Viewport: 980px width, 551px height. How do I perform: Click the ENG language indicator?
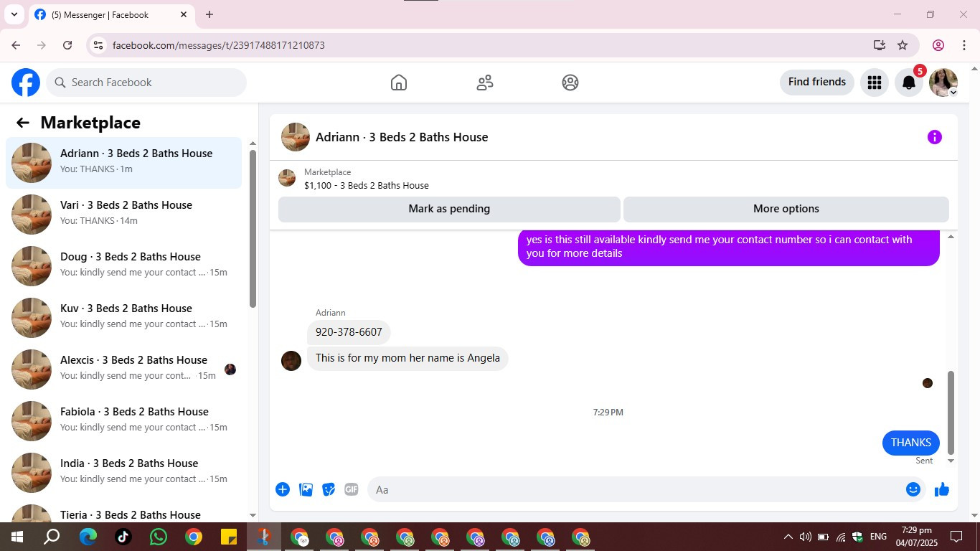878,537
